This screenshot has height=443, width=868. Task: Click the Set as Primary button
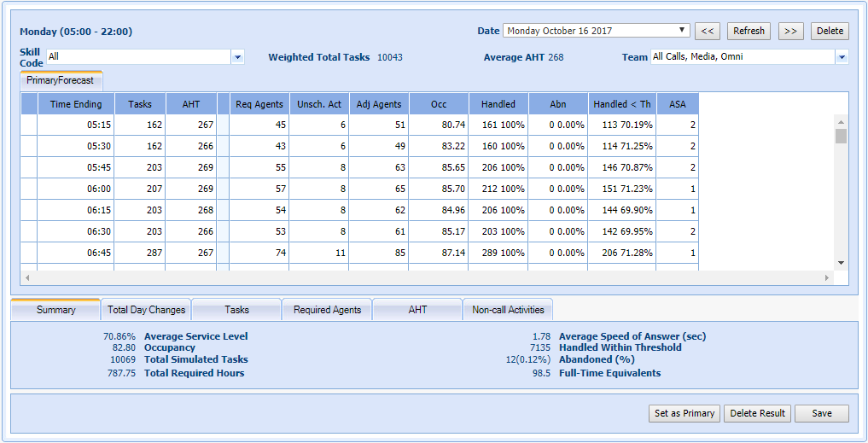click(x=684, y=413)
